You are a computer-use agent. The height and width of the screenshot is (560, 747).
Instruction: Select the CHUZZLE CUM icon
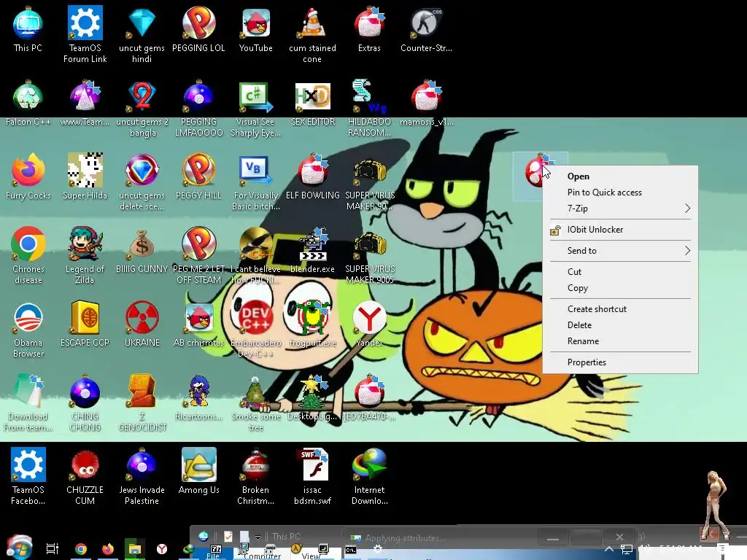click(x=85, y=476)
